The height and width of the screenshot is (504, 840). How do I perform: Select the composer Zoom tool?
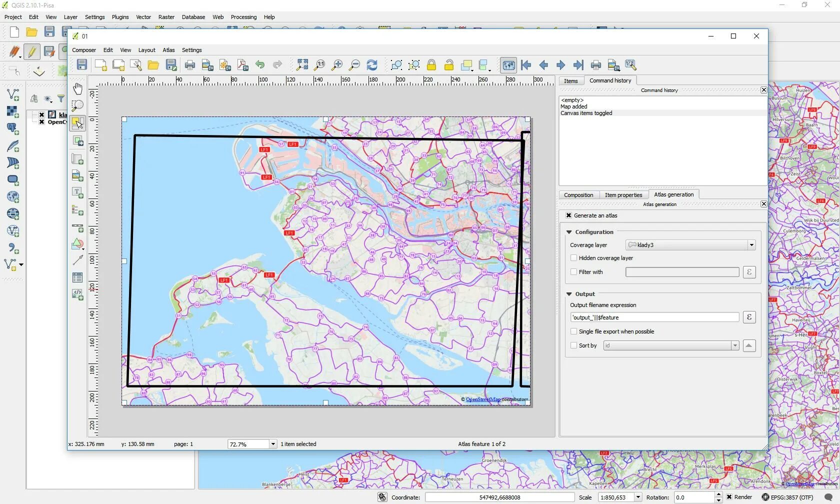tap(77, 105)
